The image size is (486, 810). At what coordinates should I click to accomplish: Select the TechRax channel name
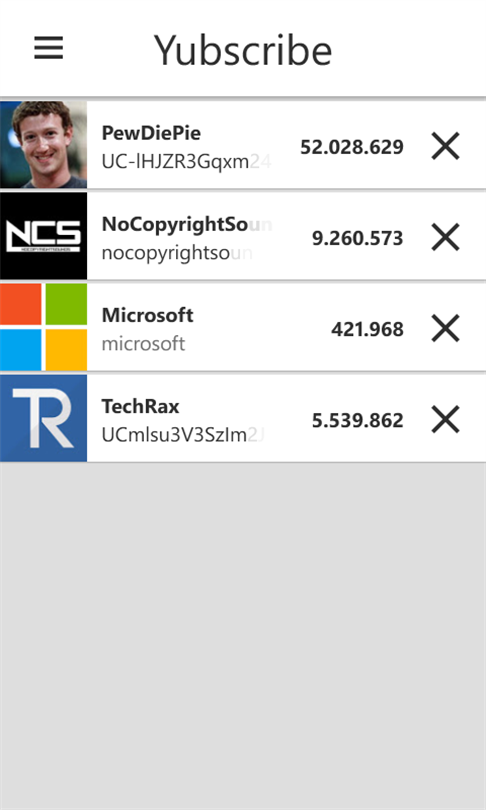[x=140, y=406]
